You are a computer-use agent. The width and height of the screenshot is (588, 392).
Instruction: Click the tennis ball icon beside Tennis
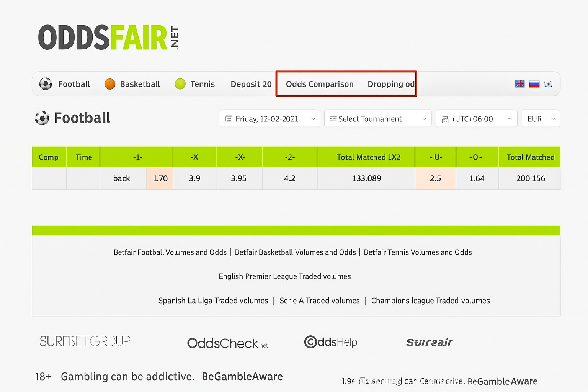[180, 84]
